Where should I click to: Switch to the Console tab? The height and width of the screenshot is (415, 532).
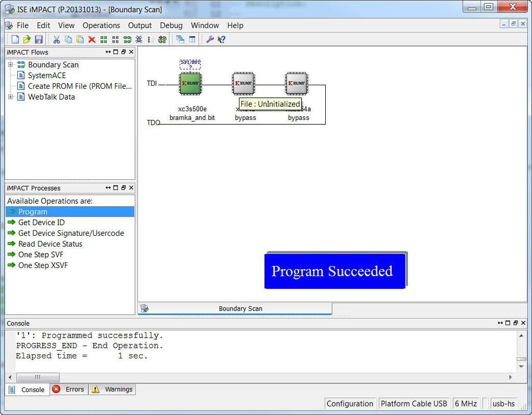pos(28,390)
